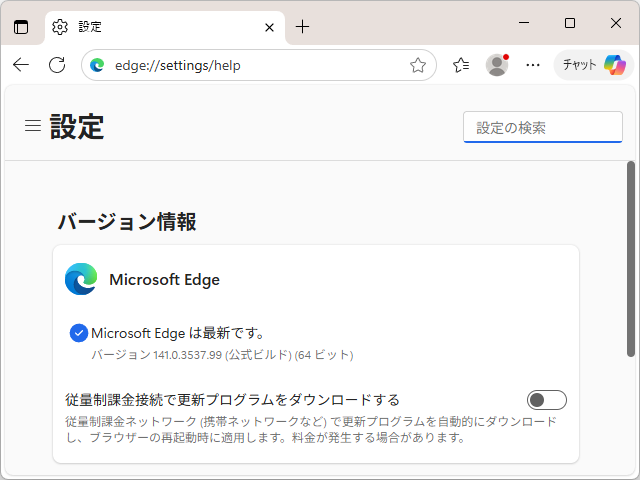Viewport: 640px width, 480px height.
Task: Click into the 設定の検索 search box
Action: click(542, 127)
